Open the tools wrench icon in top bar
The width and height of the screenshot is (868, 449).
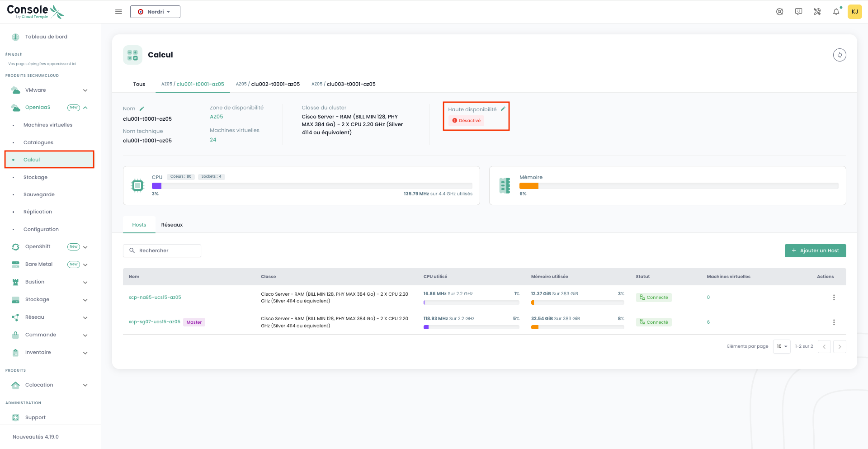[x=817, y=12]
